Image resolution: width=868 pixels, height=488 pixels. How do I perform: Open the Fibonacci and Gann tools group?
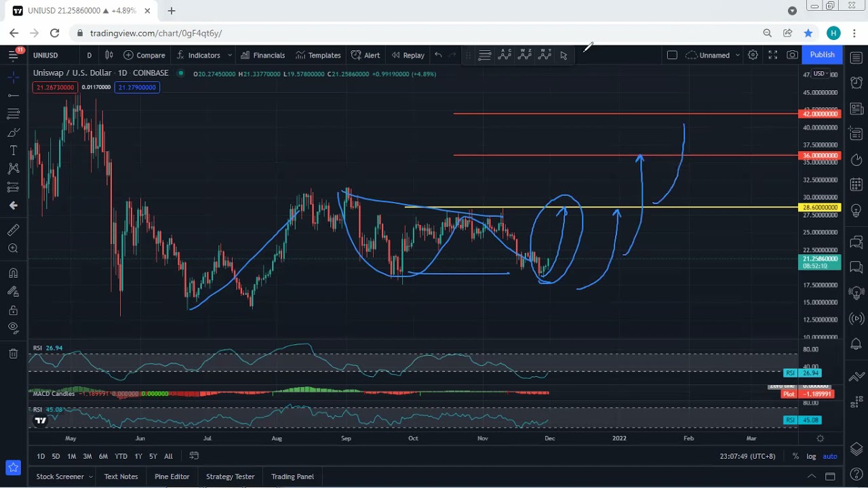[x=13, y=114]
